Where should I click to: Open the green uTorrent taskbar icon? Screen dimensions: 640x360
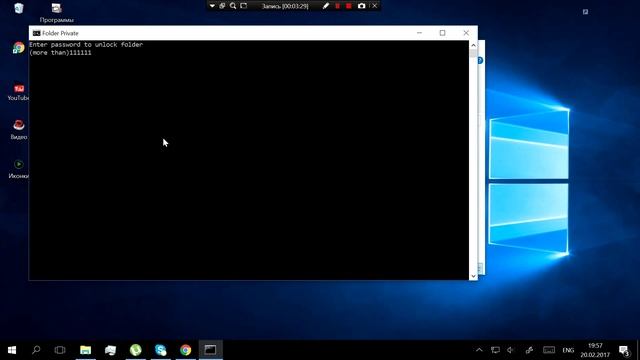coord(136,350)
